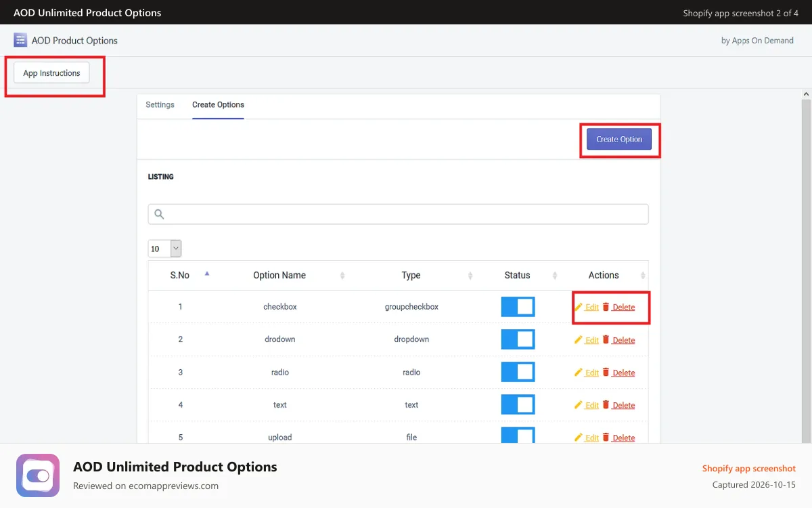This screenshot has height=508, width=812.
Task: Open App Instructions
Action: coord(51,73)
